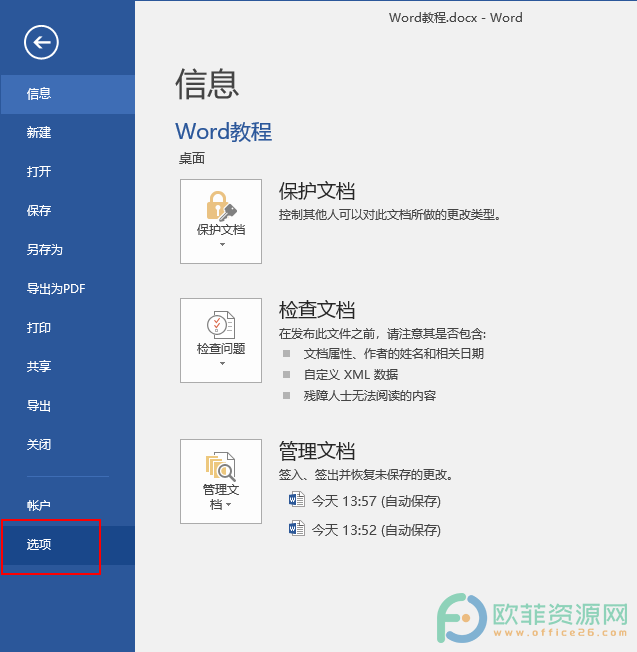Open 选项 in the sidebar
The height and width of the screenshot is (652, 637).
pos(67,545)
